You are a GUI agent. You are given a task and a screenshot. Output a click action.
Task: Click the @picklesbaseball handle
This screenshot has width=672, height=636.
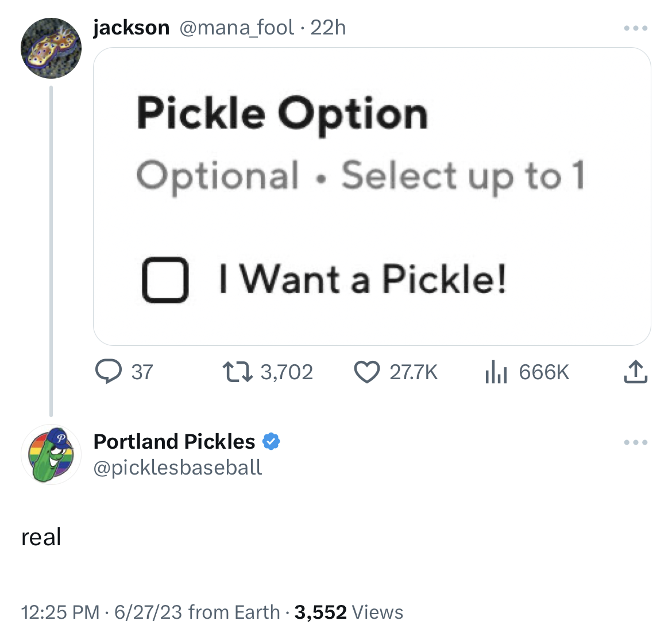(x=177, y=468)
